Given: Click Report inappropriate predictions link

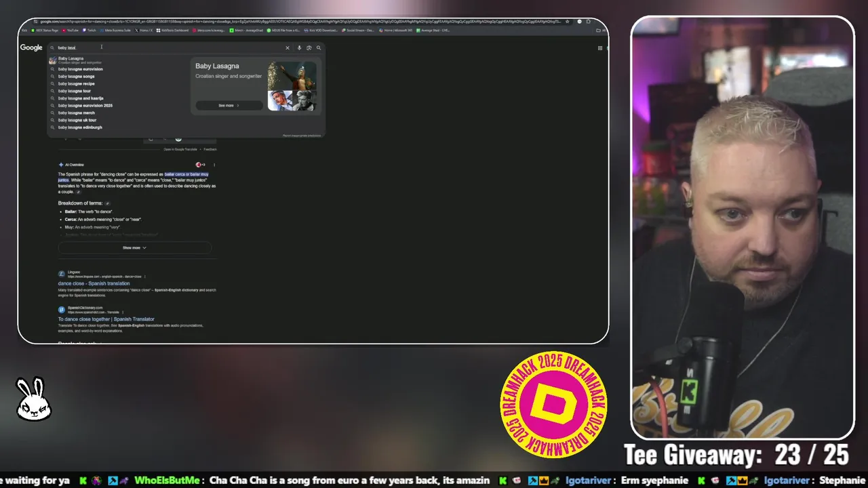Looking at the screenshot, I should 302,136.
